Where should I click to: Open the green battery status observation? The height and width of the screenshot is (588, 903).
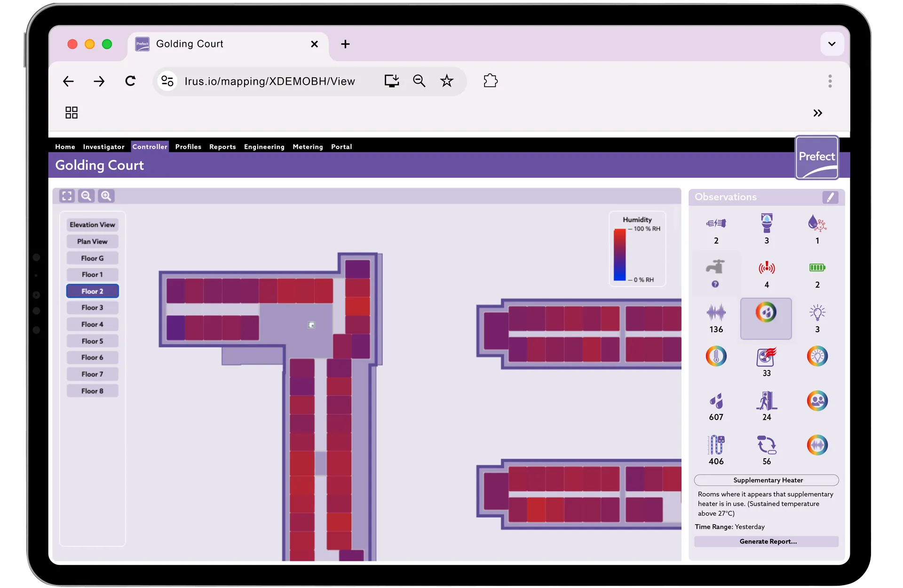point(817,268)
